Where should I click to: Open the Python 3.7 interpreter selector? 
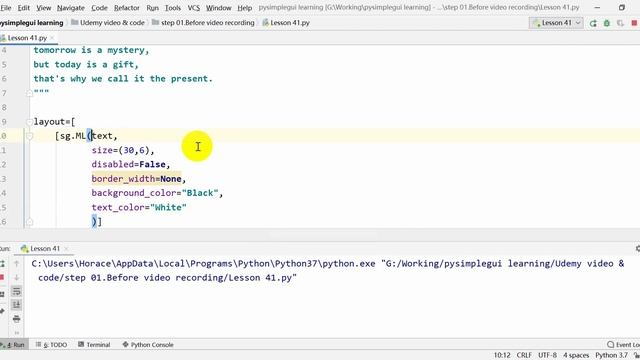pyautogui.click(x=611, y=355)
